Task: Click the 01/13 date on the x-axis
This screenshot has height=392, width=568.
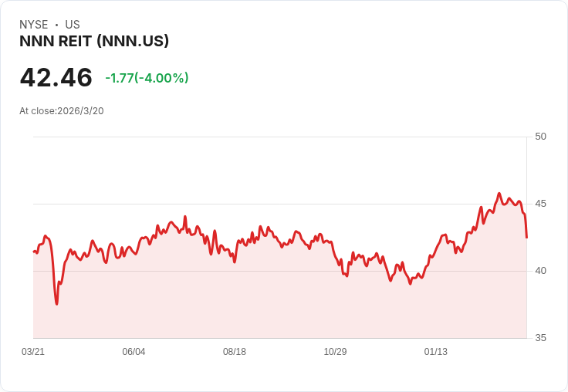Action: click(436, 351)
